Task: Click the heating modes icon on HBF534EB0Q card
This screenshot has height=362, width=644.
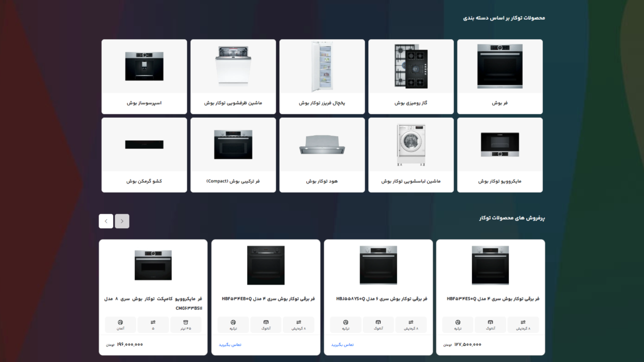Action: click(x=298, y=322)
